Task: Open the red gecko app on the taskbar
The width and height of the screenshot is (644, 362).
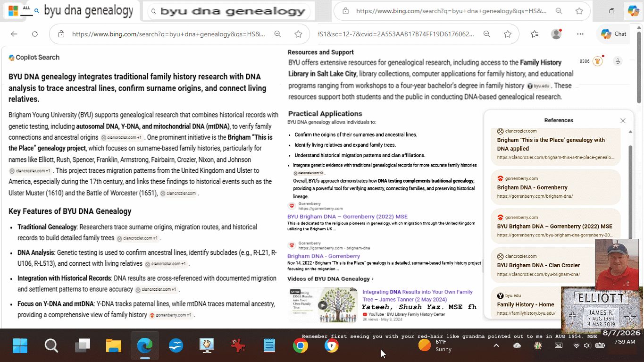Action: tap(238, 346)
